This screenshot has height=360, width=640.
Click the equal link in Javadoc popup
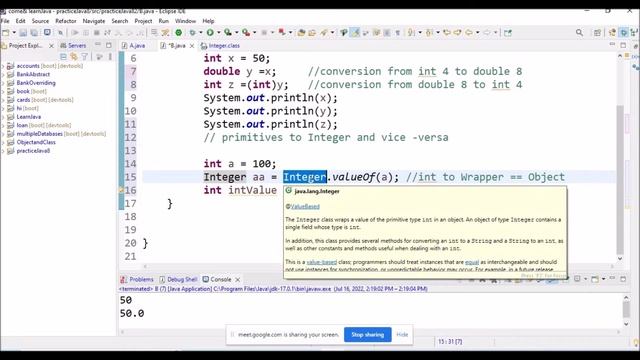tap(472, 262)
